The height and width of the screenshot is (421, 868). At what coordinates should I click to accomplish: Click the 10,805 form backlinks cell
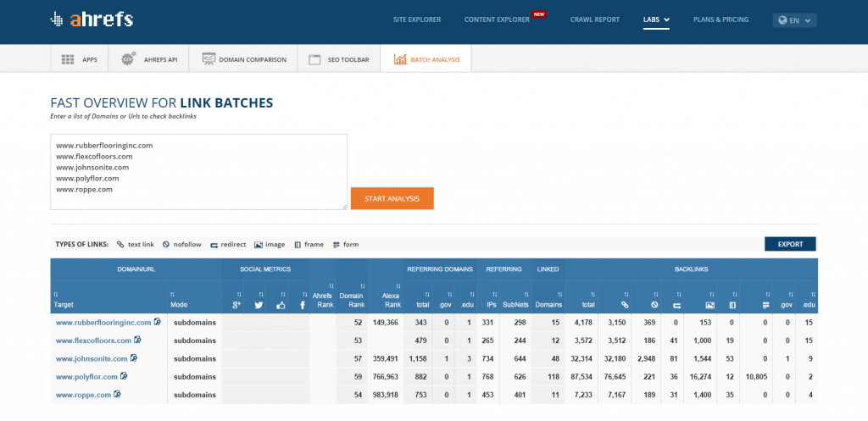[x=757, y=377]
